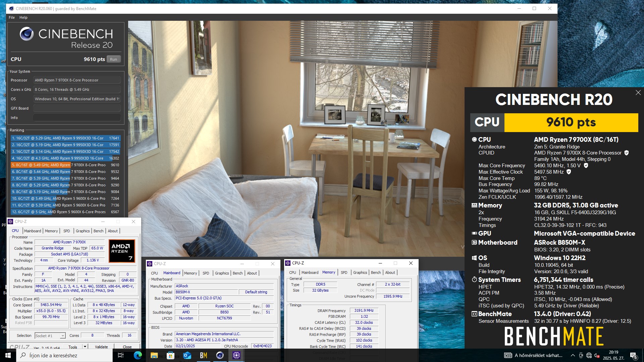
Task: Close the BenchMate result panel with the X
Action: (x=638, y=93)
